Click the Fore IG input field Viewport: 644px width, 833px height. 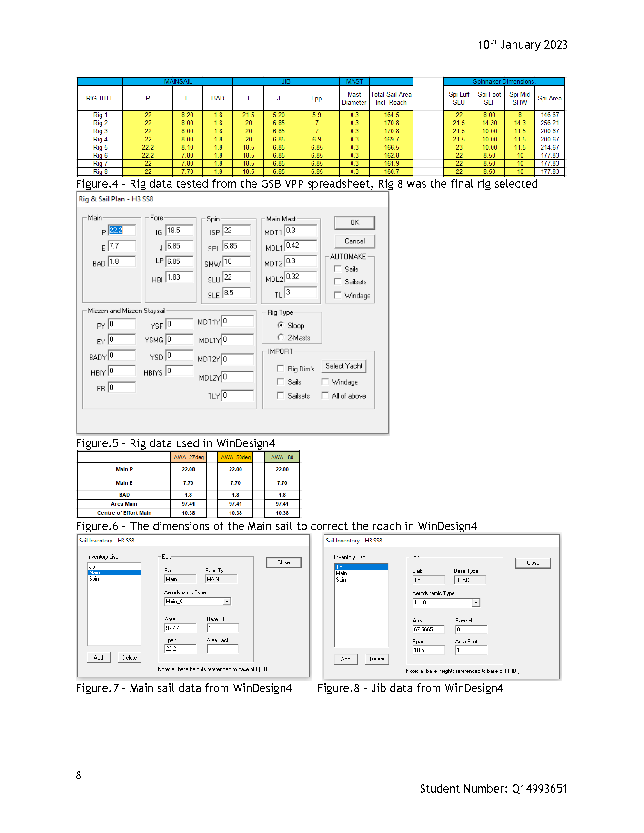pos(180,231)
